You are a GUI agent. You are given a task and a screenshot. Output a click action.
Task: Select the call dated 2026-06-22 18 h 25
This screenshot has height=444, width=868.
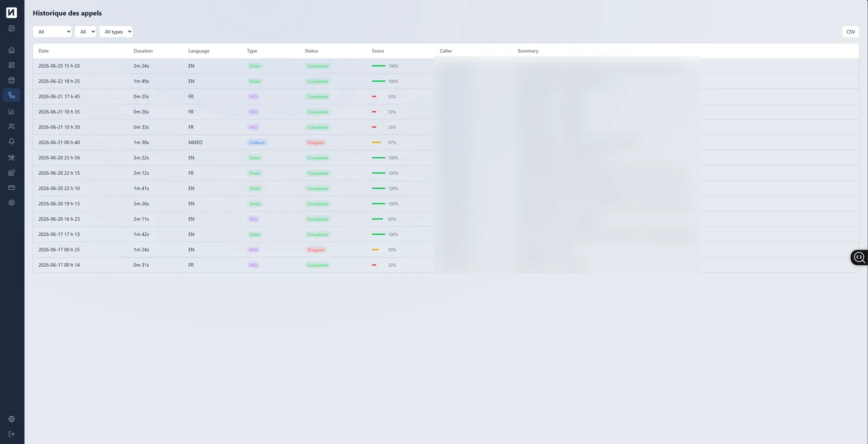[x=446, y=81]
